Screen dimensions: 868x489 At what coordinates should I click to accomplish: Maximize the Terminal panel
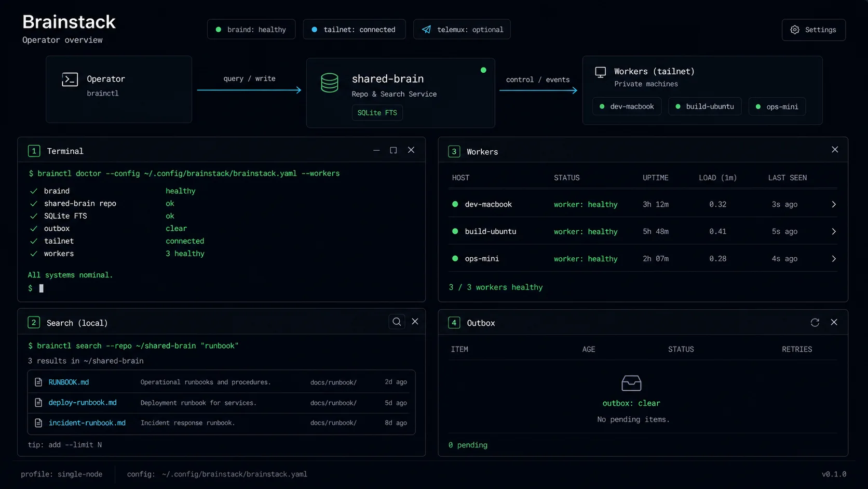394,150
